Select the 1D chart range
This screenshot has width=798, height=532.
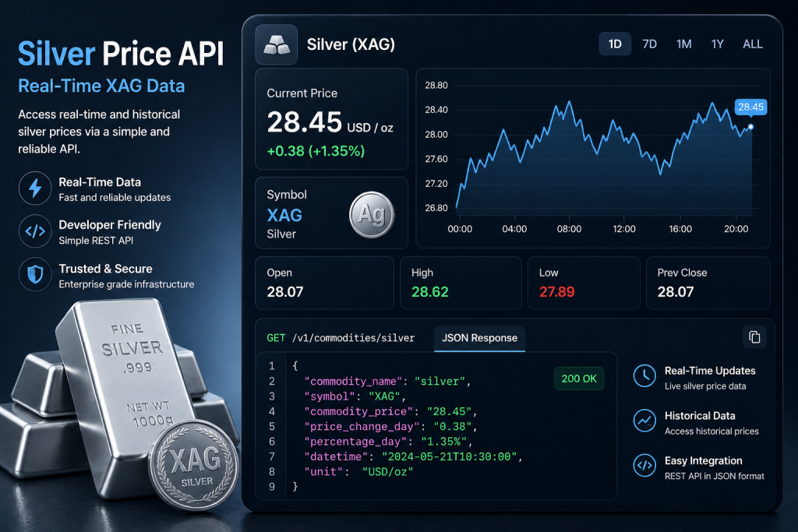(615, 44)
